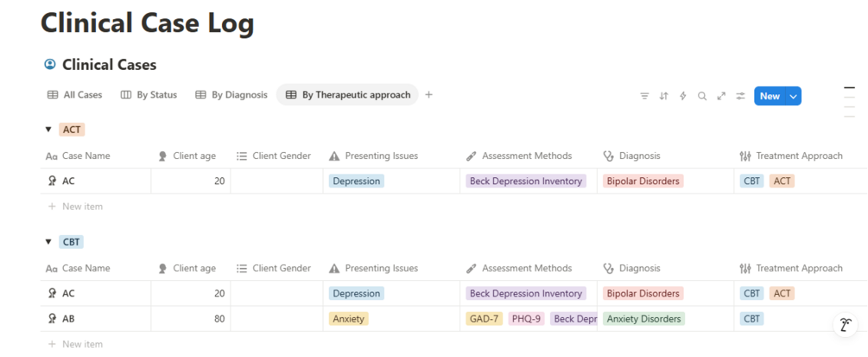The height and width of the screenshot is (357, 868).
Task: Switch to the By Status tab
Action: point(149,95)
